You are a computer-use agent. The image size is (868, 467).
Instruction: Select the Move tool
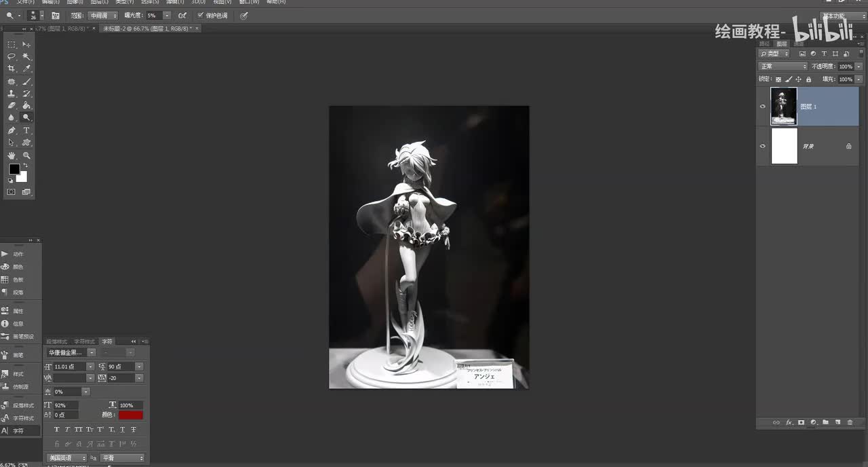26,44
